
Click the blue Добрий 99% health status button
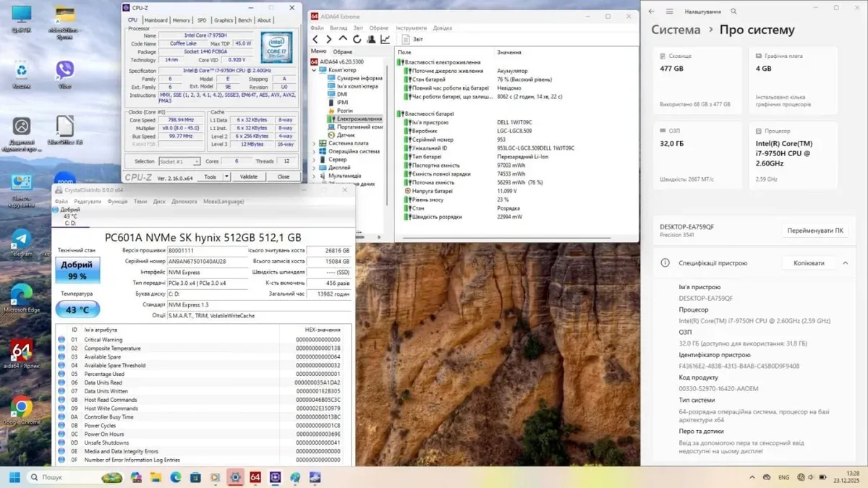tap(77, 270)
